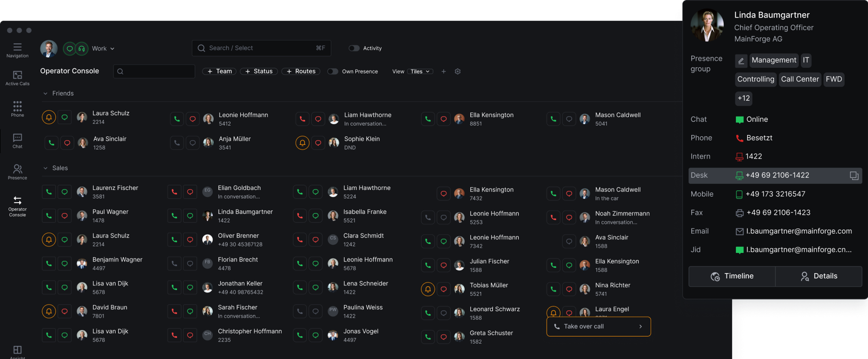The width and height of the screenshot is (868, 359).
Task: Turn on the Own Presence toggle
Action: [333, 72]
